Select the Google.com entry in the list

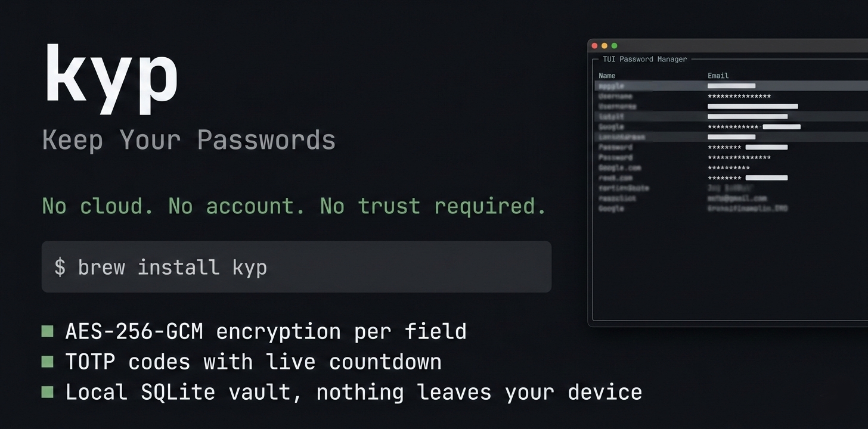click(611, 168)
